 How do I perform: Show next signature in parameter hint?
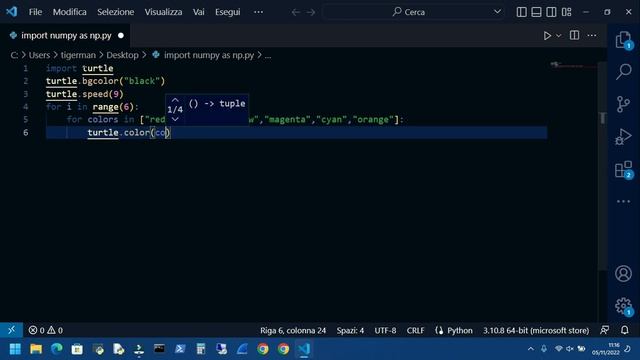coord(175,119)
